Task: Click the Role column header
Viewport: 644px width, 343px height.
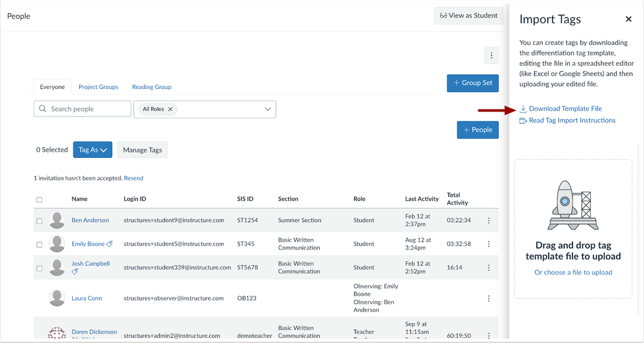Action: coord(359,199)
